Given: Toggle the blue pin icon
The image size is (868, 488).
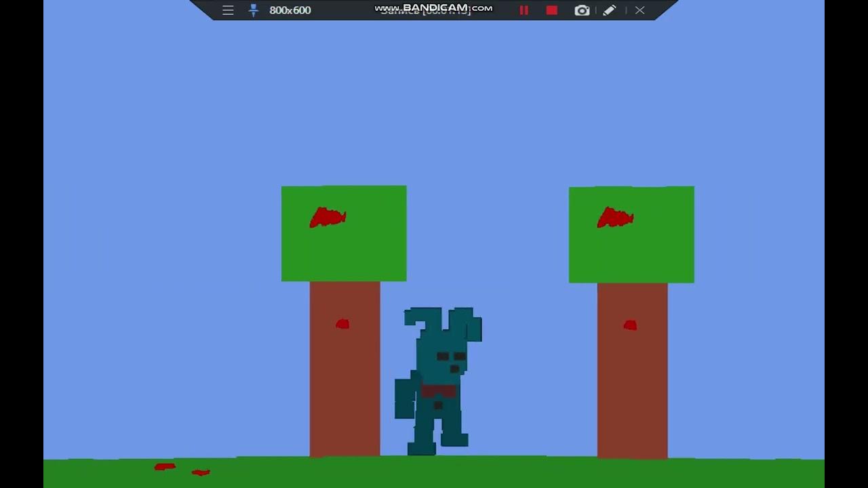Looking at the screenshot, I should [254, 10].
